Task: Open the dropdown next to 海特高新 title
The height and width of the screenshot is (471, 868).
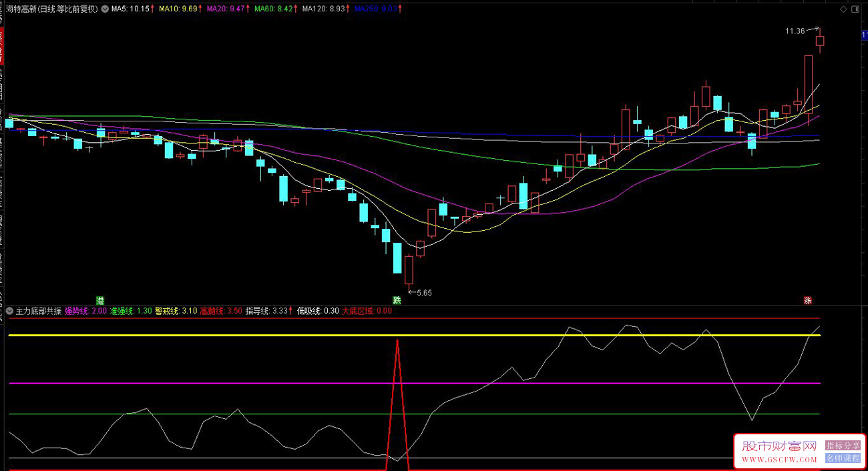Action: tap(105, 9)
